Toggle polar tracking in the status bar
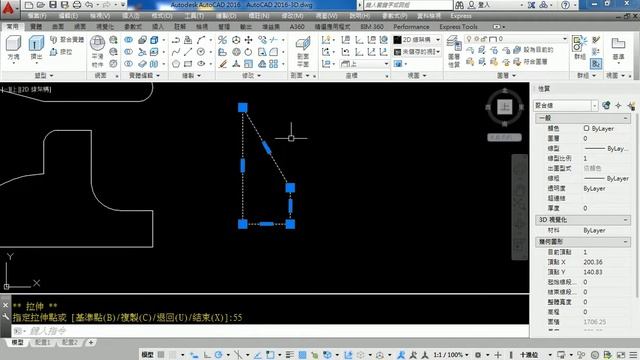Image resolution: width=640 pixels, height=360 pixels. pyautogui.click(x=218, y=355)
